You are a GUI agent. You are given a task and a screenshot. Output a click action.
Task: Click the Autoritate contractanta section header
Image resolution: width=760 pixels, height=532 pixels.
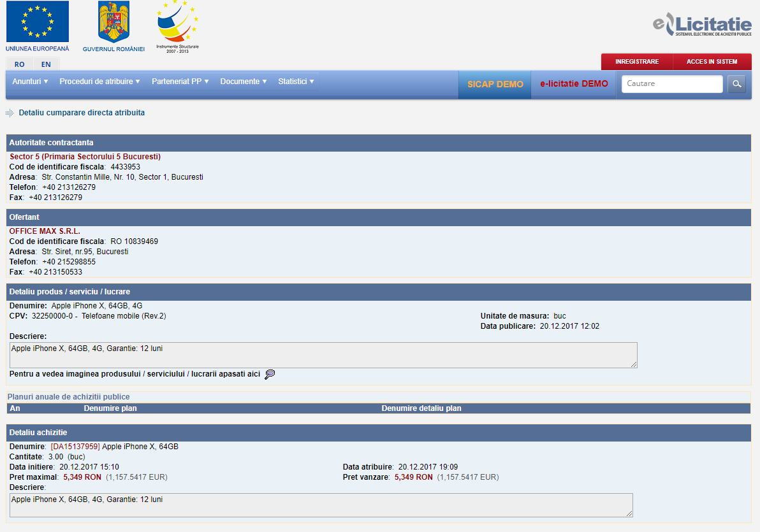(x=379, y=143)
